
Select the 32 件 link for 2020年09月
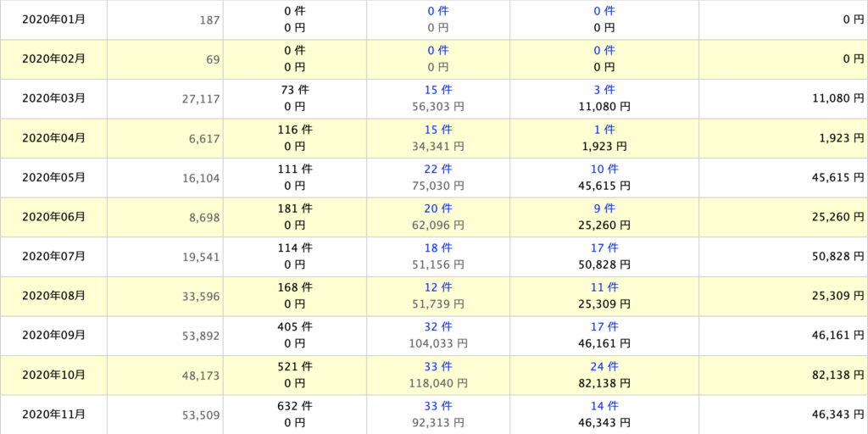click(x=437, y=327)
